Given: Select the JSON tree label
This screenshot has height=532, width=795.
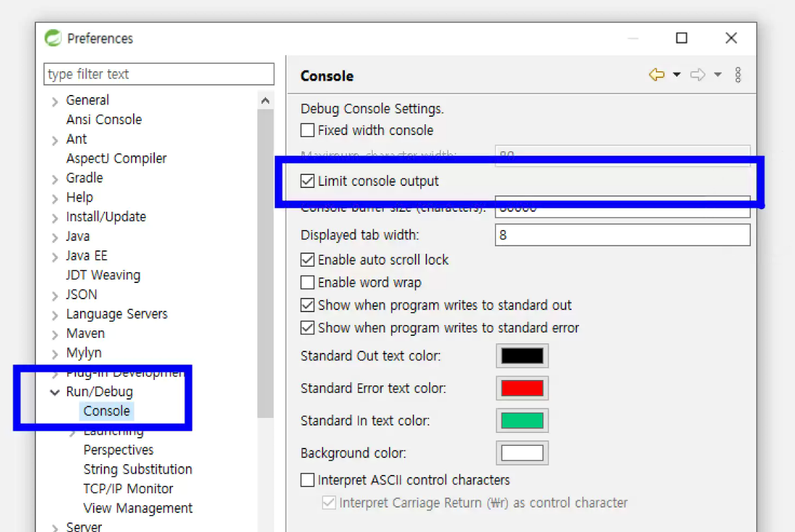Looking at the screenshot, I should 81,294.
